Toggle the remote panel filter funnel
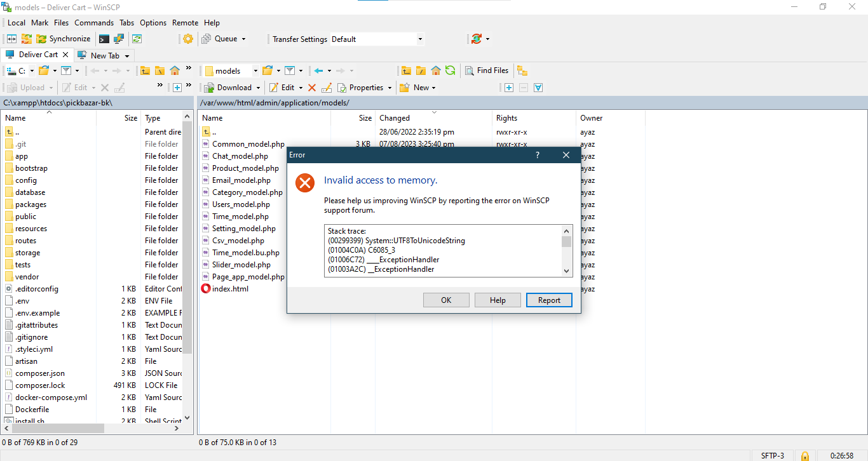868x461 pixels. (291, 70)
